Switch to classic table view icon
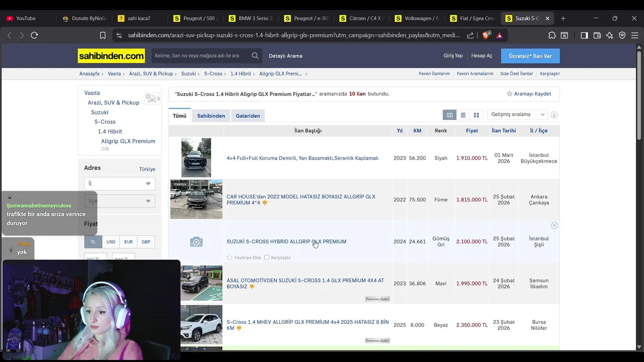The height and width of the screenshot is (362, 644). pyautogui.click(x=450, y=115)
